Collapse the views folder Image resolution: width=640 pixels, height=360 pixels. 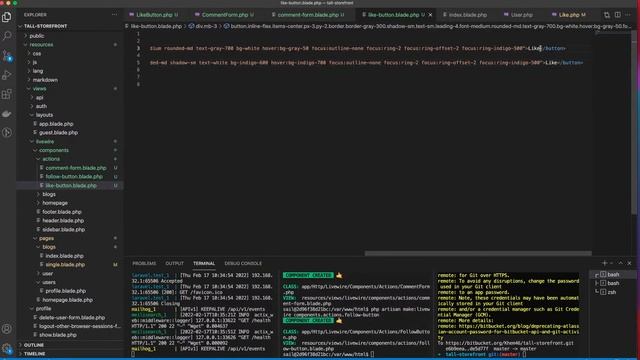click(x=39, y=89)
